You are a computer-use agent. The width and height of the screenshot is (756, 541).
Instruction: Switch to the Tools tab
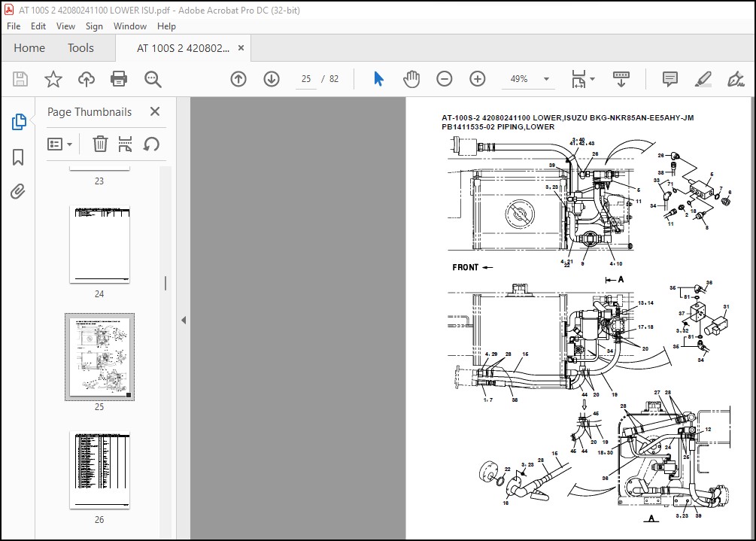tap(80, 47)
